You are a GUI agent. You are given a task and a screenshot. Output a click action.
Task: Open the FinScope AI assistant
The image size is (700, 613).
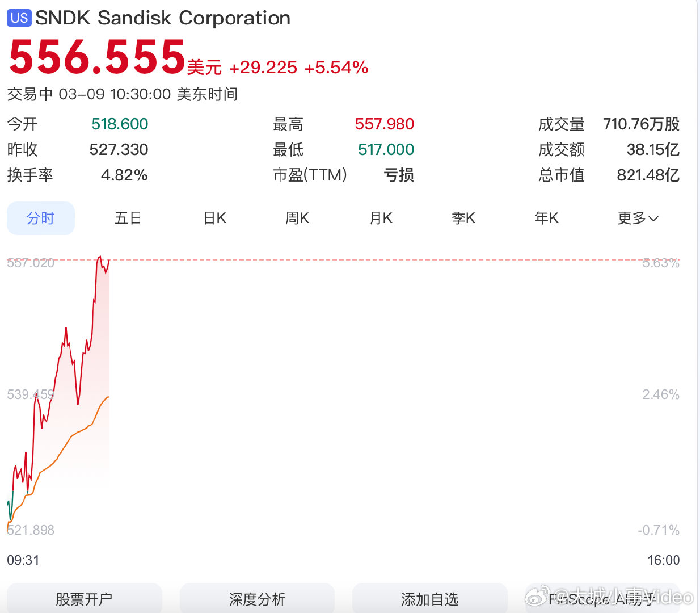pos(604,599)
